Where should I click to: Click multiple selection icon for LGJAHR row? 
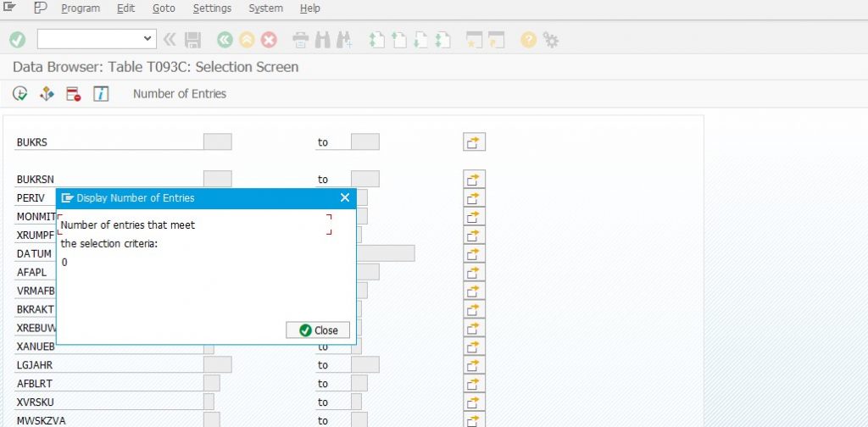pyautogui.click(x=474, y=365)
